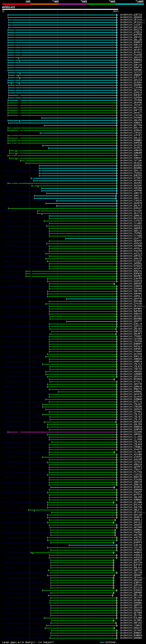This screenshot has width=146, height=644.
Task: Select the UniRef100_Q19U50 label
Action: point(131,83)
